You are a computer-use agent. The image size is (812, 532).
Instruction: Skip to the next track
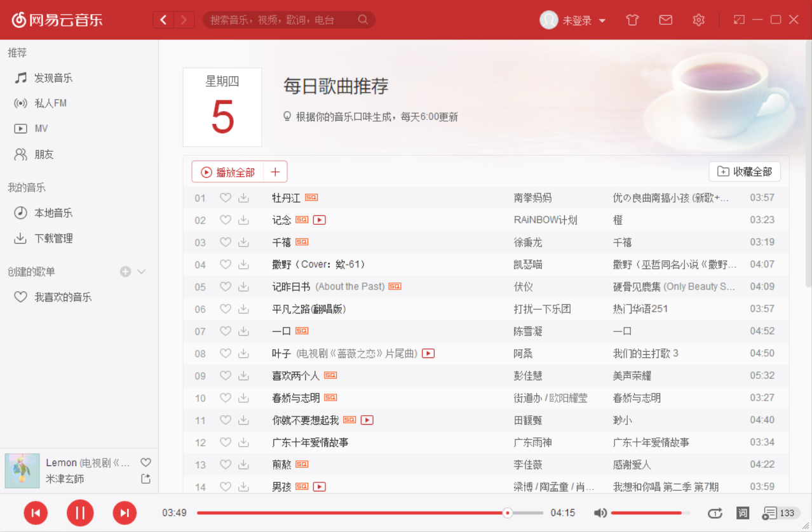click(125, 513)
